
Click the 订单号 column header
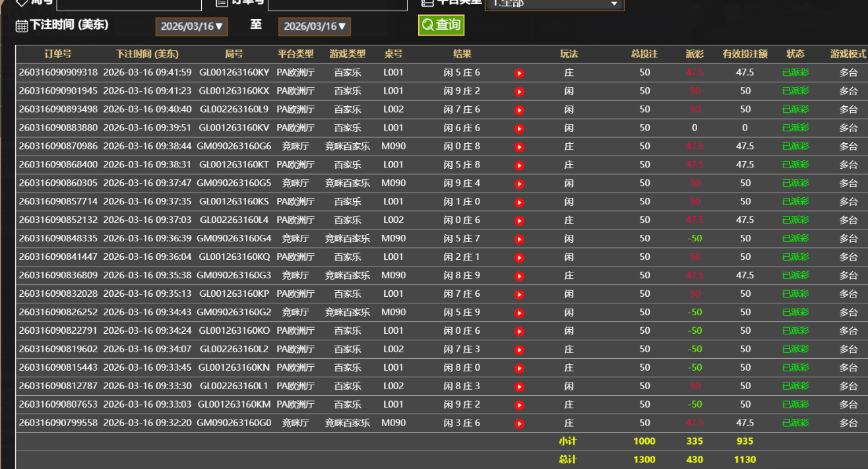(x=58, y=54)
